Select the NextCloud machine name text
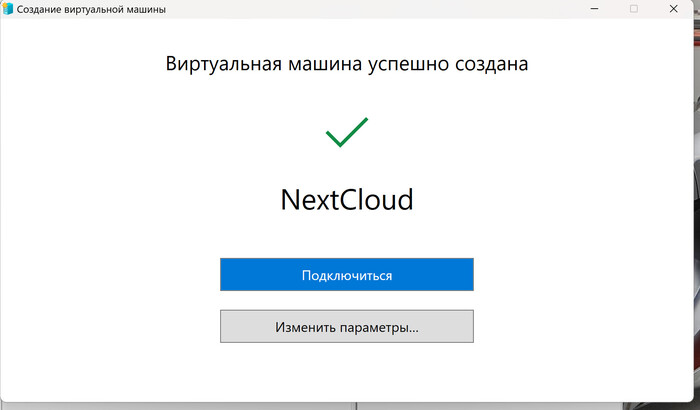 [347, 200]
